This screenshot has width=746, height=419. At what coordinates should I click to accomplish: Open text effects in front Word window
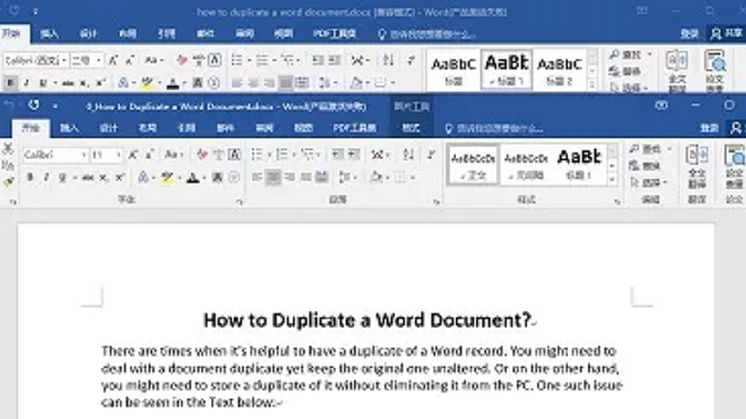click(x=143, y=177)
